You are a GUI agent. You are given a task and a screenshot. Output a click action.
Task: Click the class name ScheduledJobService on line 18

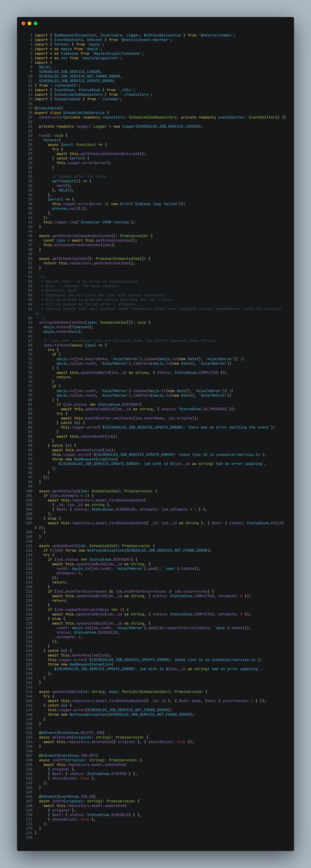point(84,113)
